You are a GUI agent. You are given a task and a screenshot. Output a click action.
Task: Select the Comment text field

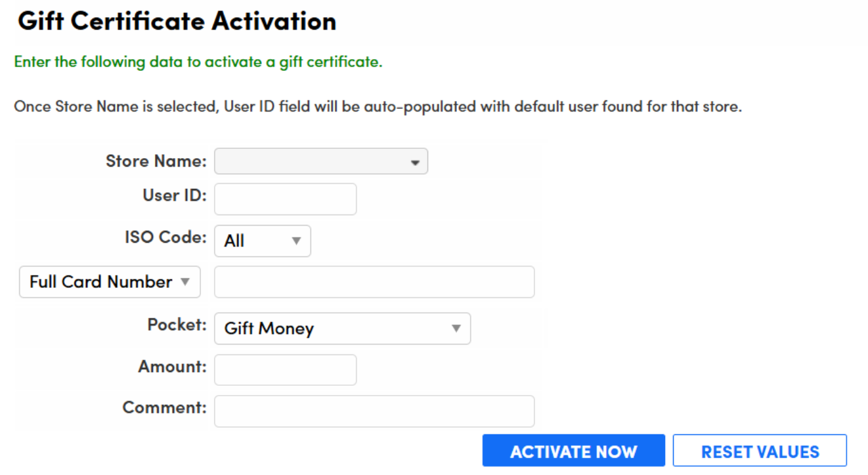pos(374,411)
